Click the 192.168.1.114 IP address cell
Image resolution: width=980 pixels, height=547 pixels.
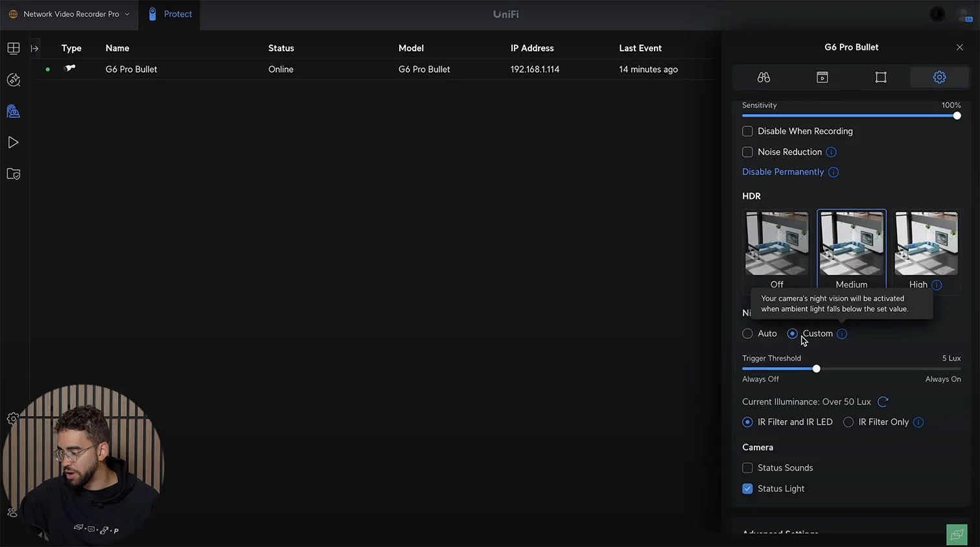(x=535, y=69)
